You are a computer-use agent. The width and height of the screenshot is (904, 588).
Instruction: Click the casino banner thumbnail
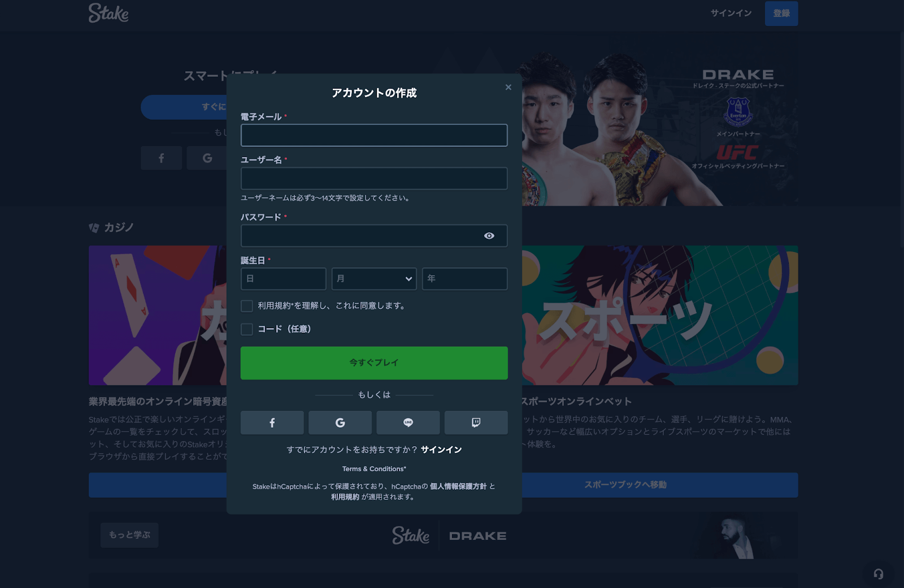tap(158, 315)
